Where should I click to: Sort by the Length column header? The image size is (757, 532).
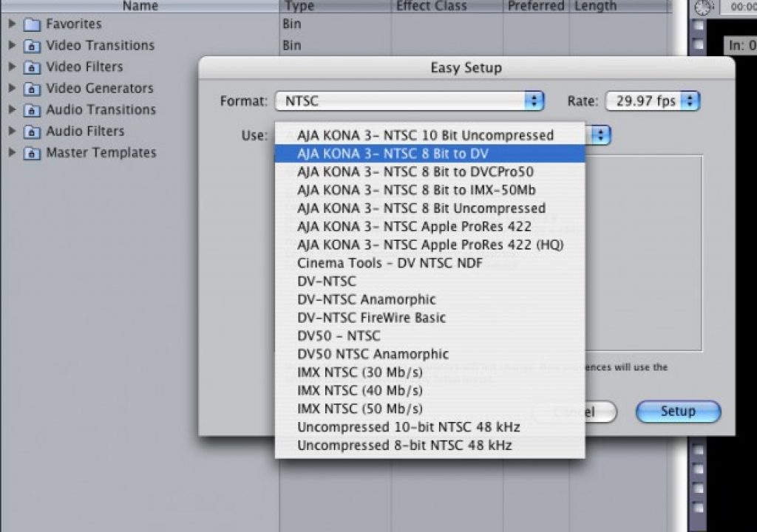click(620, 6)
